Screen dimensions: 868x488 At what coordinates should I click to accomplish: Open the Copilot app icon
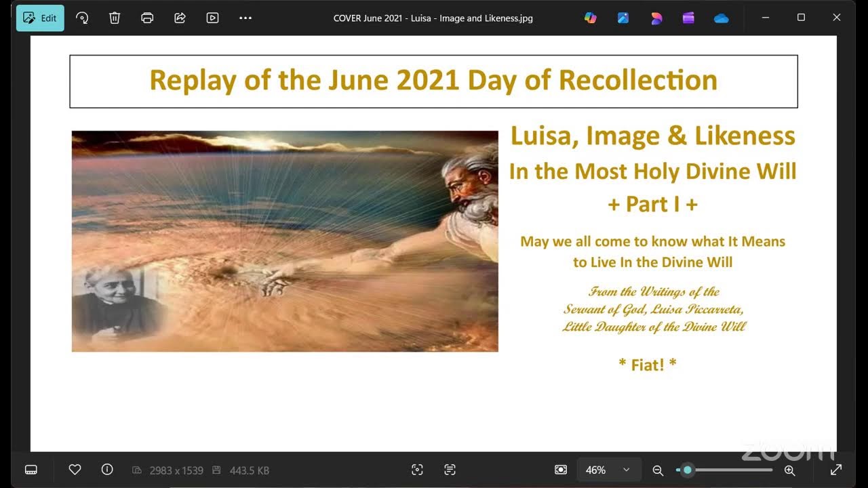pyautogui.click(x=591, y=18)
